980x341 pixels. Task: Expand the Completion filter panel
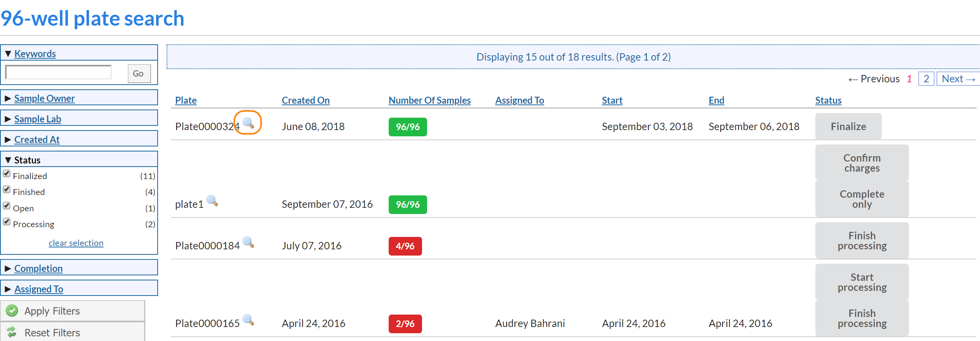(x=38, y=268)
